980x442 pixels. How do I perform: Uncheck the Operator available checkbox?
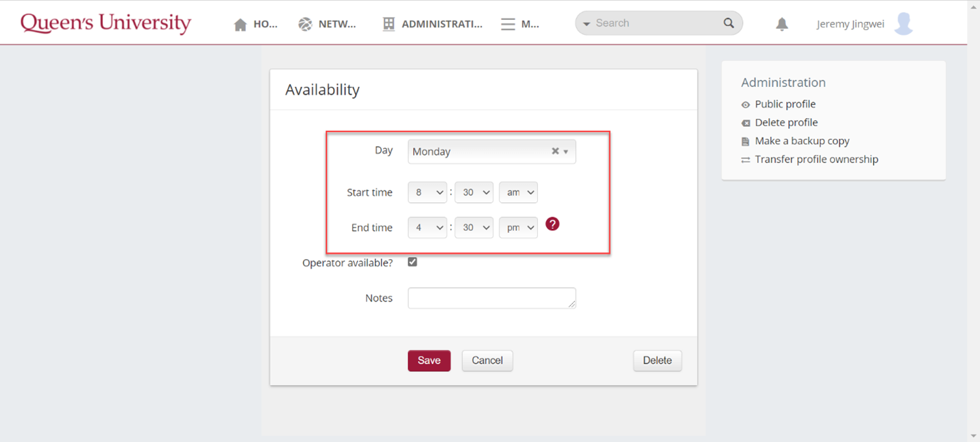point(413,262)
